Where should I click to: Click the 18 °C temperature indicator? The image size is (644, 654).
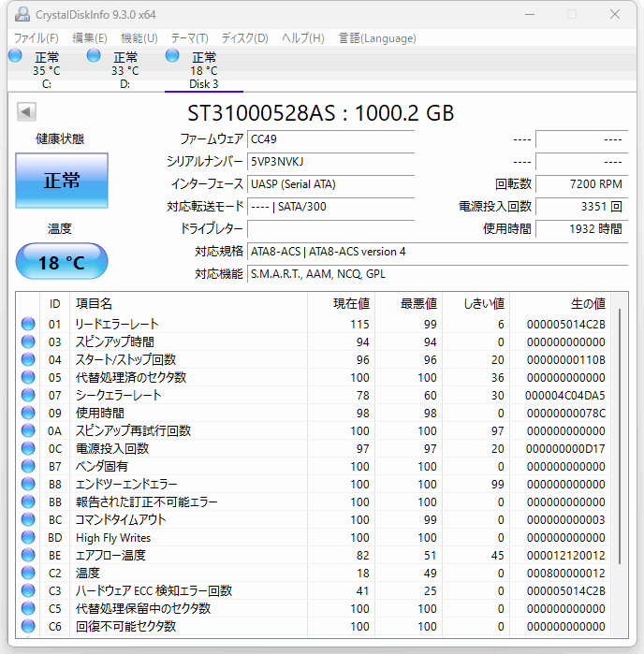[62, 262]
